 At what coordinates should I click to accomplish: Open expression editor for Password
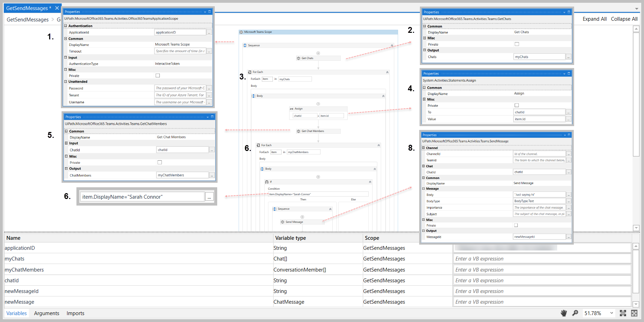click(x=209, y=88)
